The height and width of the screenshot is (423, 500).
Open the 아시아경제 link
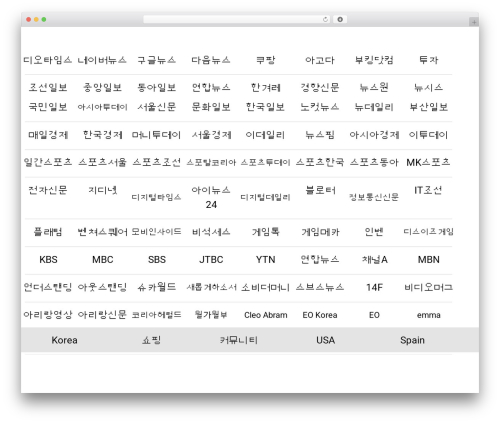point(374,135)
